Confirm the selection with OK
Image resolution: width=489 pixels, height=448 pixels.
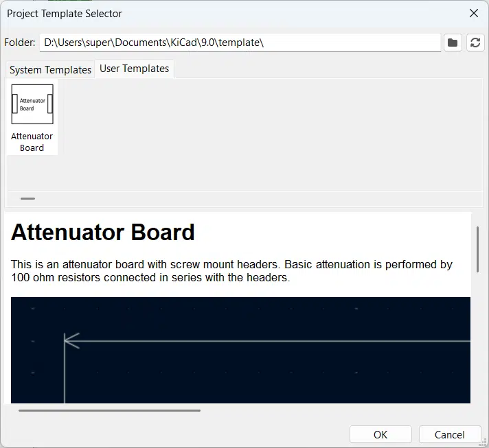point(380,434)
